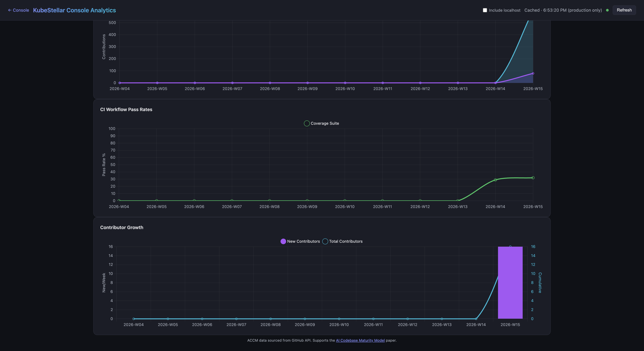Toggle the New Contributors legend swatch
Viewport: 644px width, 351px height.
pos(283,241)
